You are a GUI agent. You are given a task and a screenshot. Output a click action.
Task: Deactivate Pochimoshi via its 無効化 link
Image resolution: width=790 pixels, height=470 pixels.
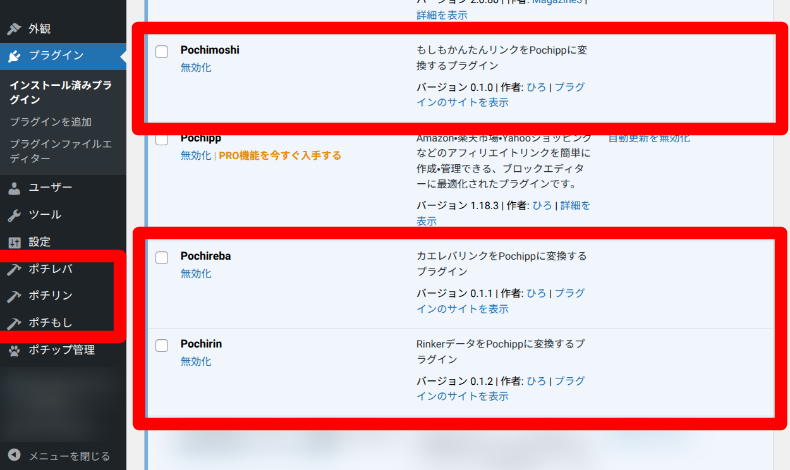coord(196,68)
